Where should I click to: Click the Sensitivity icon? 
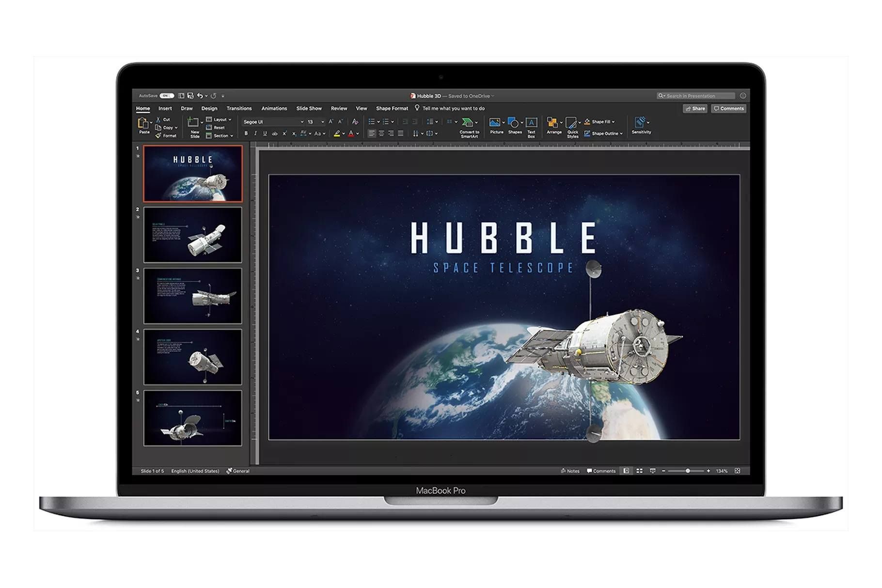(x=640, y=122)
